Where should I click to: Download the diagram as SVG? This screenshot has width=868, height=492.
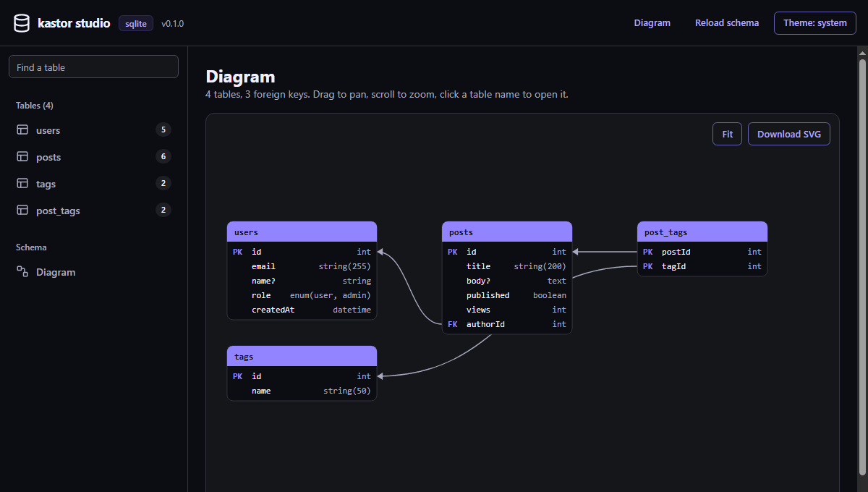point(789,134)
